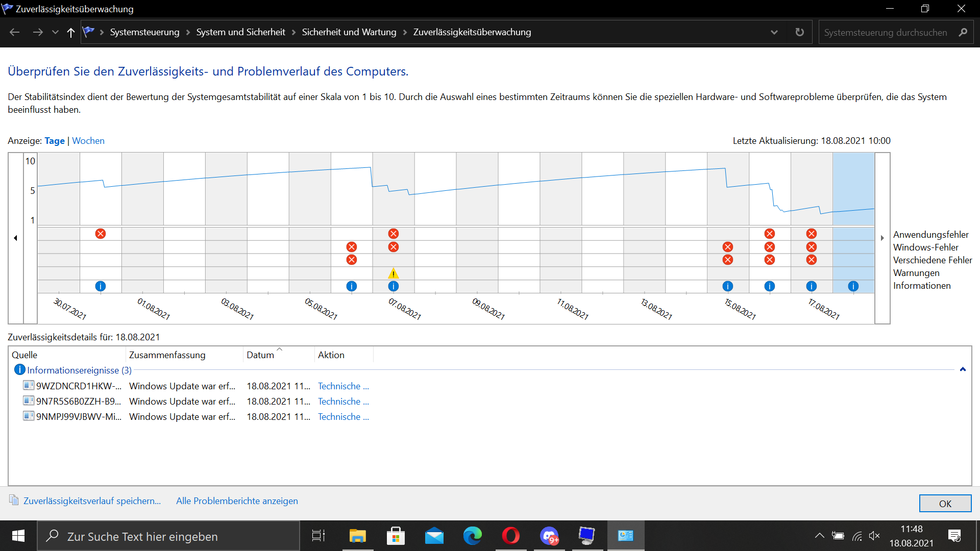This screenshot has width=980, height=551.
Task: Open Microsoft Edge from the taskbar
Action: (x=472, y=536)
